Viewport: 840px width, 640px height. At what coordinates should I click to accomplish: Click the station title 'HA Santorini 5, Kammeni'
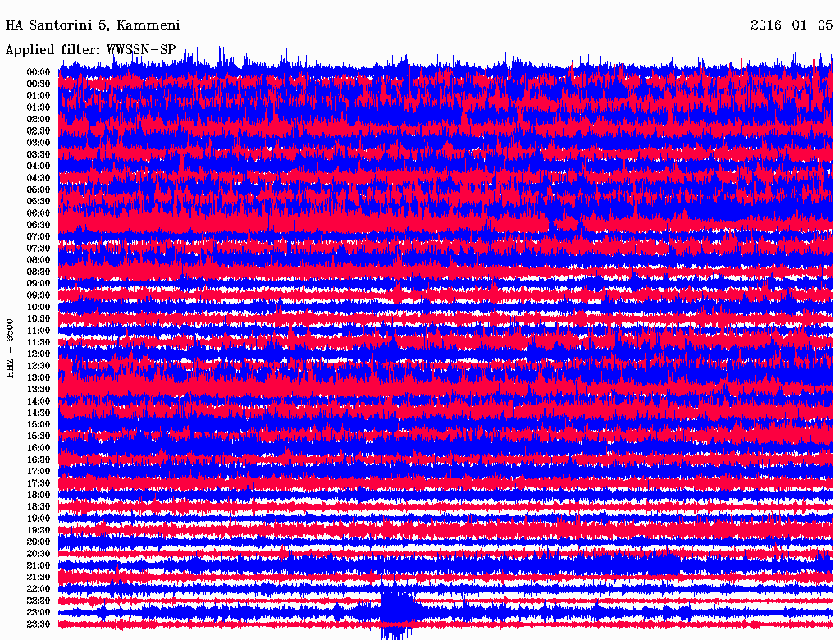[x=93, y=25]
